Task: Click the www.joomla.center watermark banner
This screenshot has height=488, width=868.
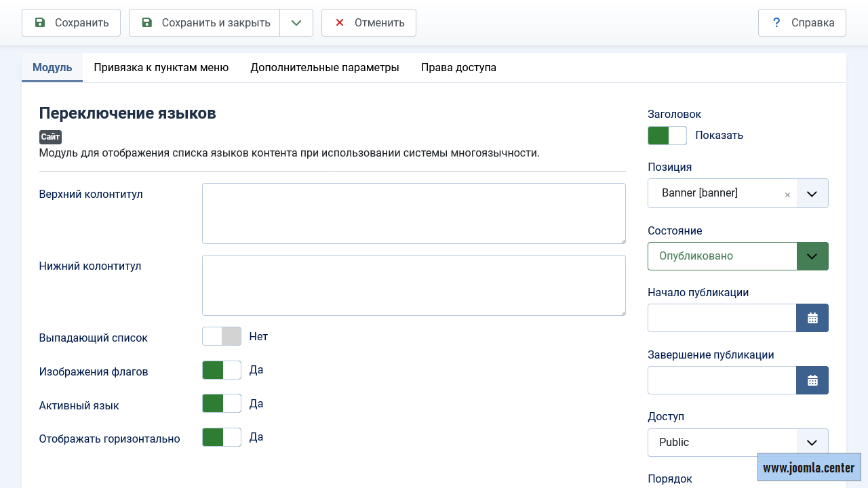Action: 808,468
